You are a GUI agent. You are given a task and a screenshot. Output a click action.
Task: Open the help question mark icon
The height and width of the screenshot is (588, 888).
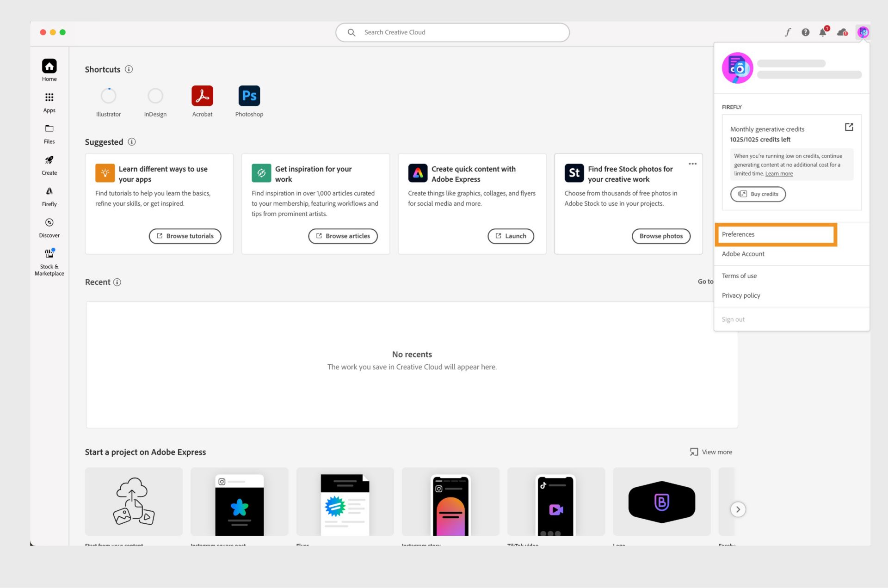(805, 32)
